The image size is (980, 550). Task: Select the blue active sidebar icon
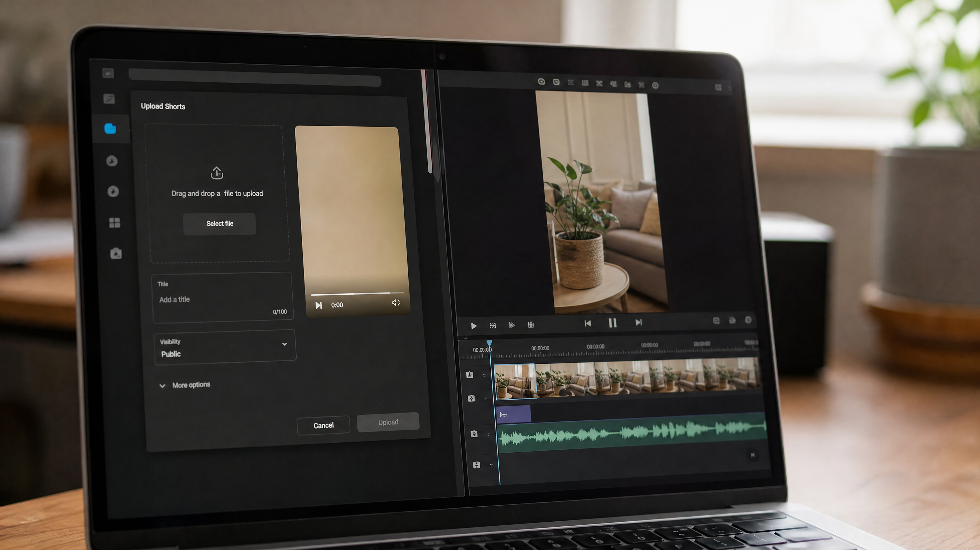click(x=110, y=129)
